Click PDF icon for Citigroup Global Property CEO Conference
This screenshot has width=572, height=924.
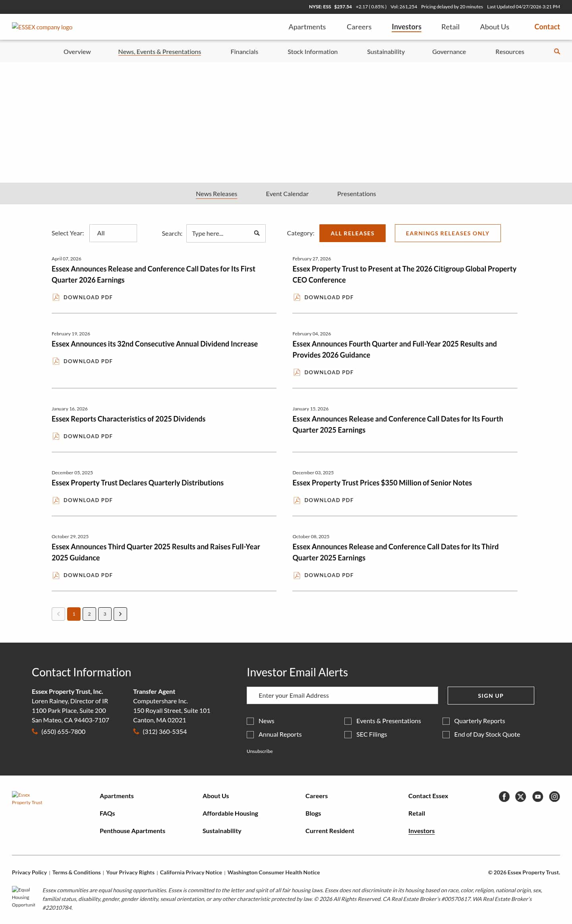click(297, 297)
